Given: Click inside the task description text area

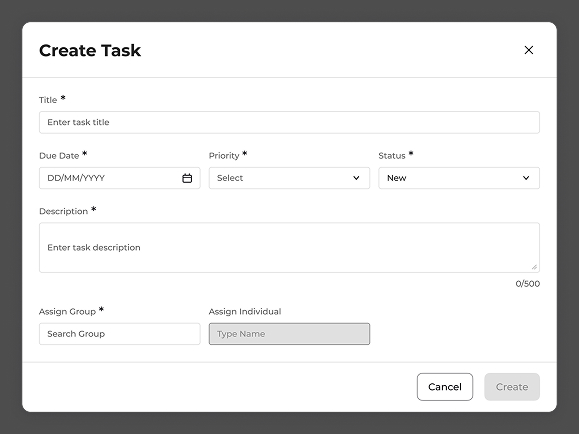Looking at the screenshot, I should pyautogui.click(x=289, y=247).
